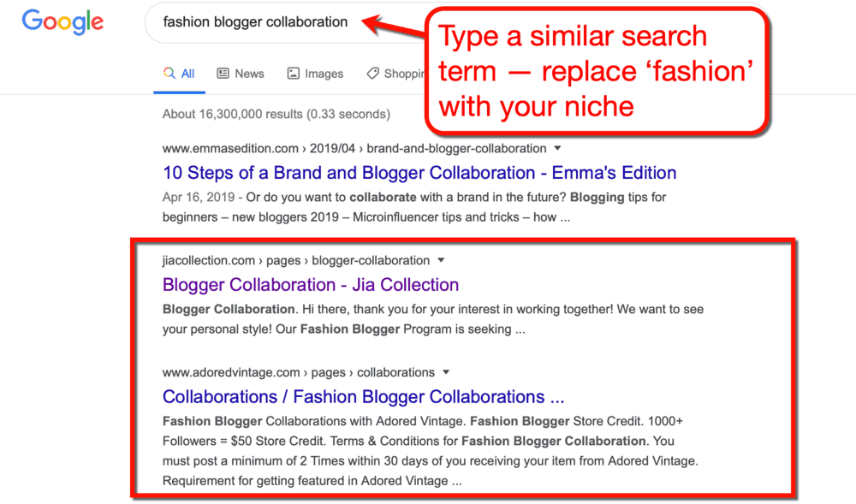Screen dimensions: 856x504
Task: Open the 'Collaborations / Fashion Blogger Collaborations' result
Action: tap(363, 396)
